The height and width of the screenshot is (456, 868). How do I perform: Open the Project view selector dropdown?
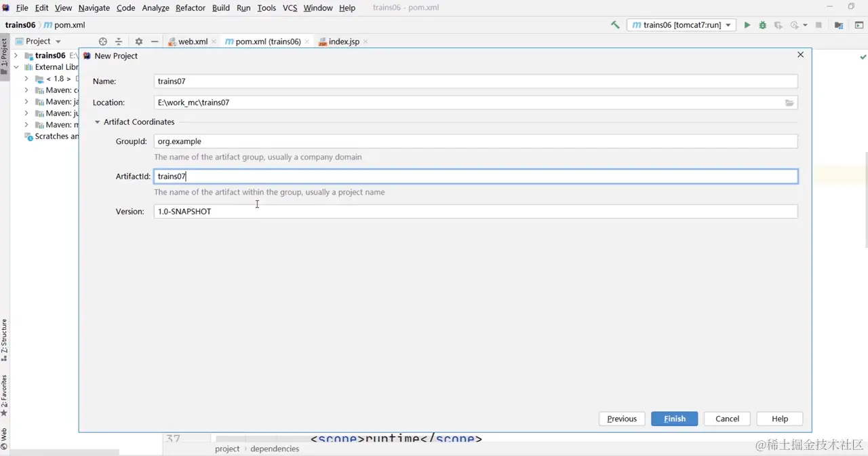coord(39,41)
